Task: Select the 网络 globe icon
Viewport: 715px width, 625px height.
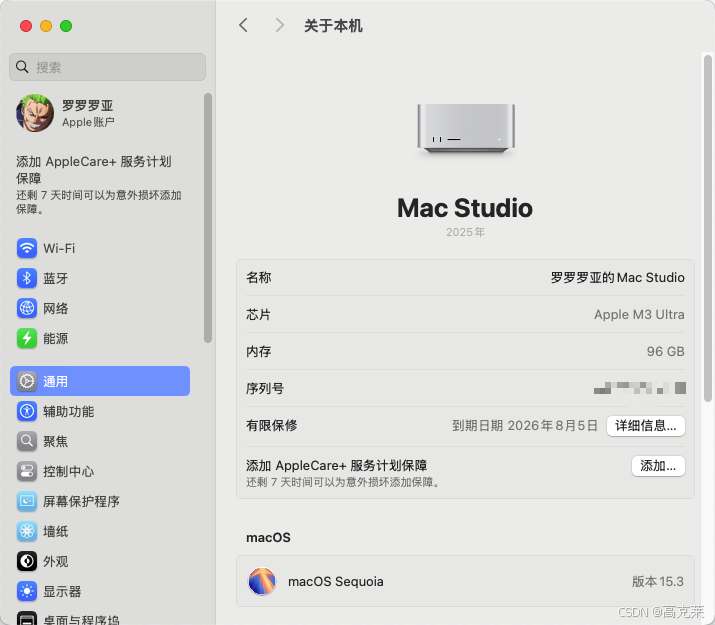Action: tap(27, 309)
